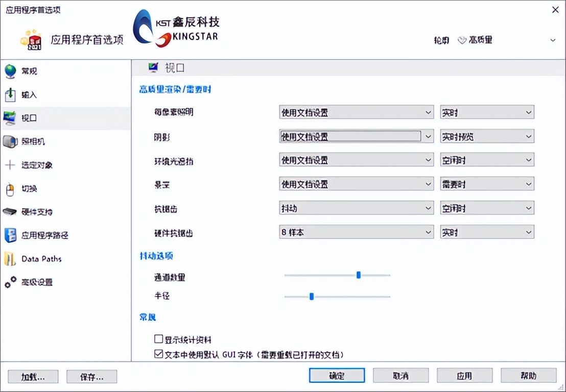Enable 显示统计资料 statistics checkbox
566x392 pixels.
click(158, 339)
